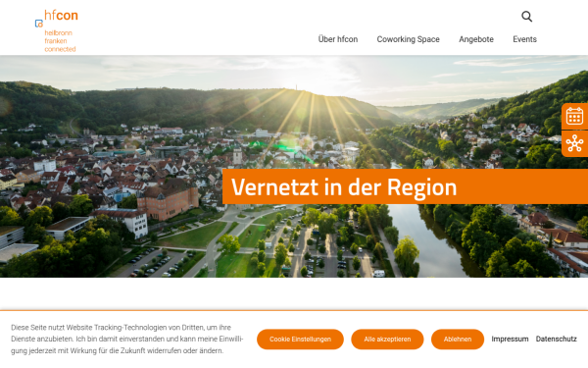588x368 pixels.
Task: Open the Über hfcon menu
Action: (x=338, y=39)
